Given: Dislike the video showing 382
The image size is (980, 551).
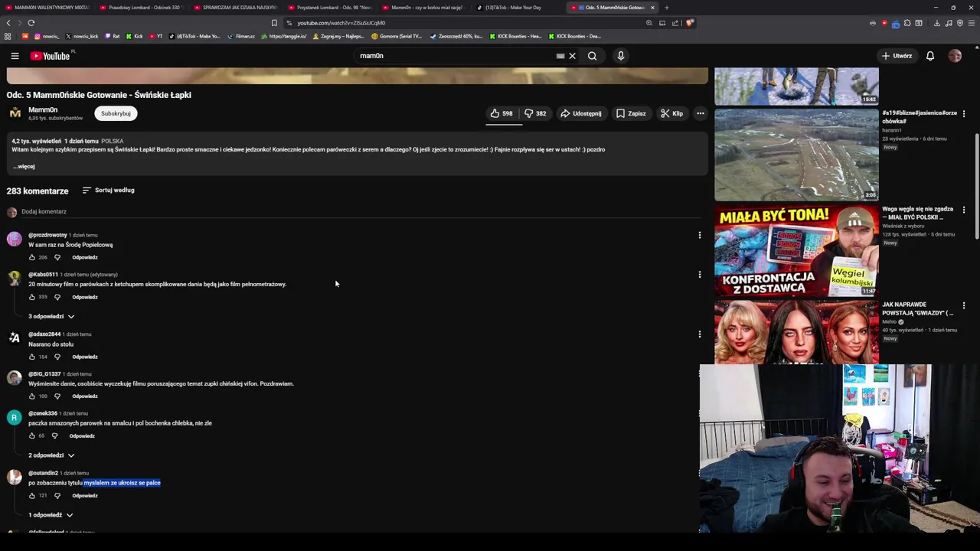Looking at the screenshot, I should click(536, 113).
